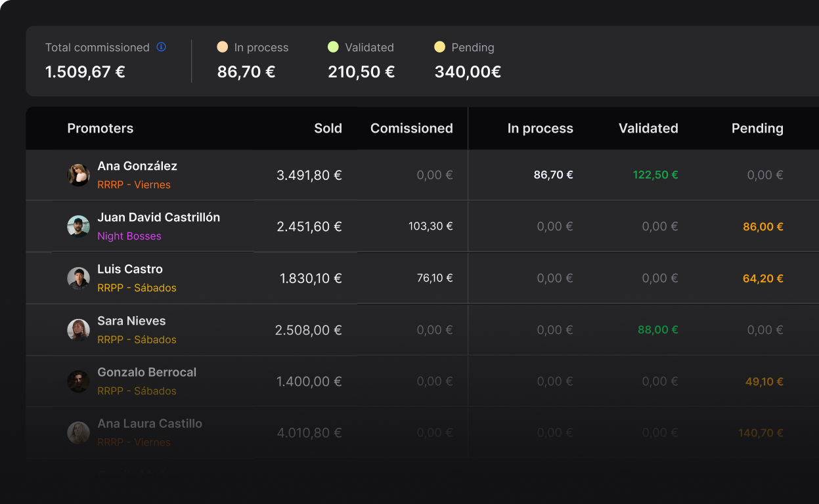Click the Total commissioned info icon
The image size is (819, 504).
tap(160, 47)
